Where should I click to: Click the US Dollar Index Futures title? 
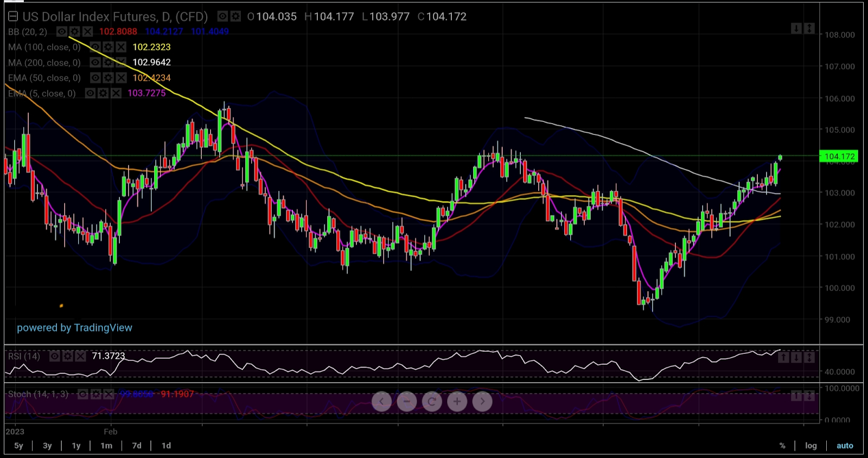click(x=115, y=17)
